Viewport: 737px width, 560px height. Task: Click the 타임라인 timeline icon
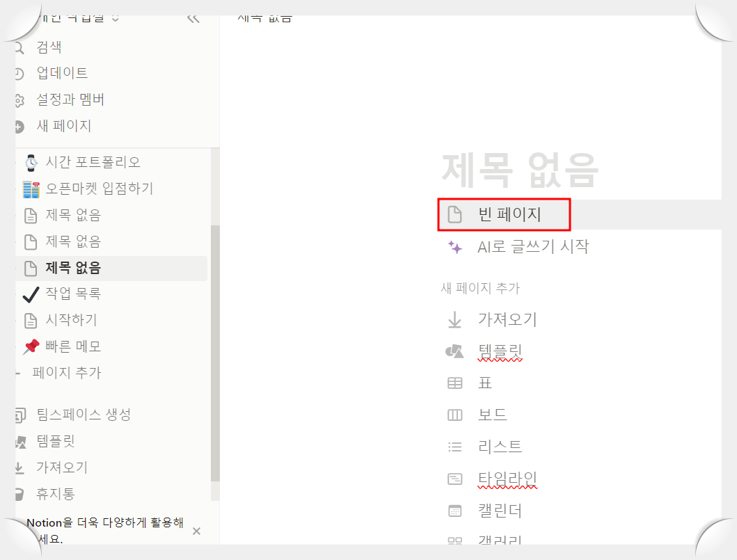click(454, 478)
